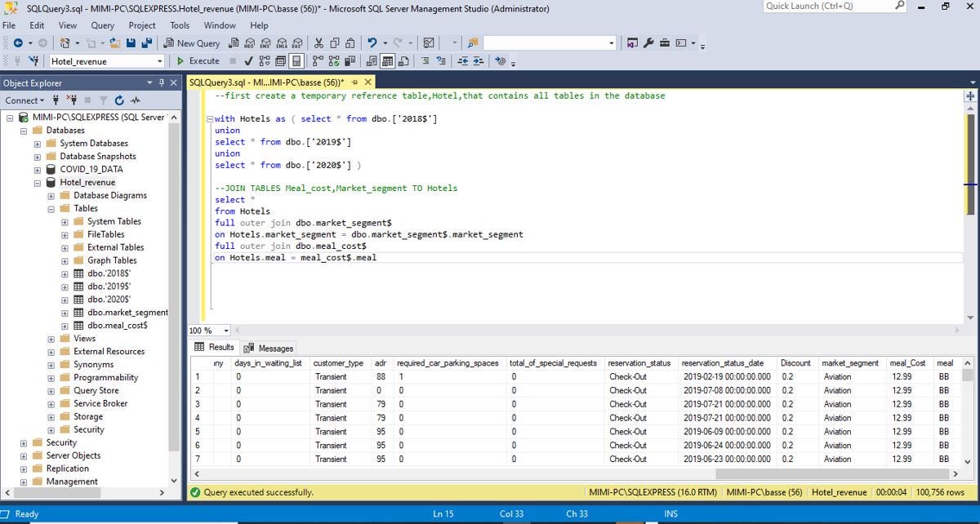The image size is (980, 524).
Task: Open the Connect dropdown in Object Explorer
Action: click(24, 100)
